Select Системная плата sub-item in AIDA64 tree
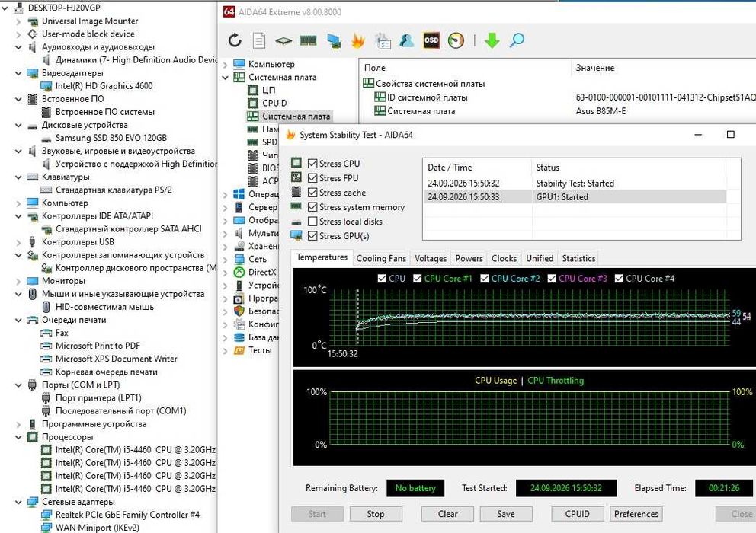This screenshot has width=756, height=533. tap(296, 116)
